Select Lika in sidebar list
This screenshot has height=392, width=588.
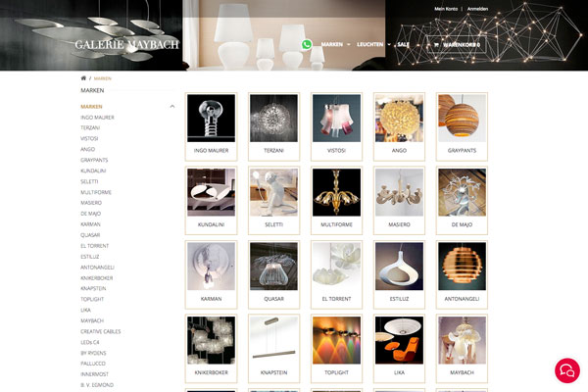pyautogui.click(x=85, y=310)
